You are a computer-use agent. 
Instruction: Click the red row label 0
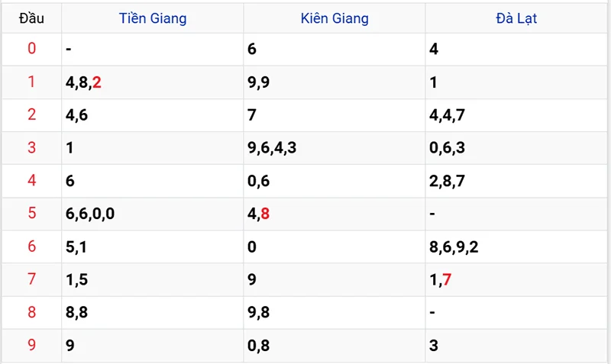pos(31,49)
